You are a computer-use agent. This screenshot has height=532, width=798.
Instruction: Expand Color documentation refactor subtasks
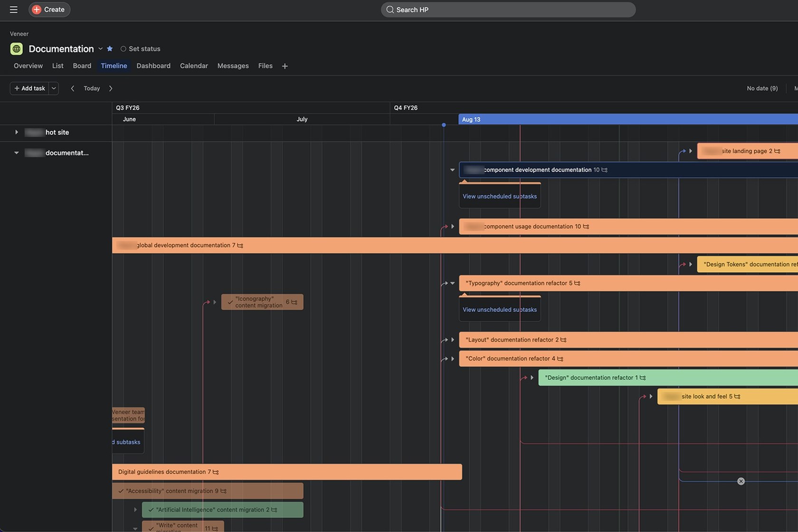tap(453, 359)
